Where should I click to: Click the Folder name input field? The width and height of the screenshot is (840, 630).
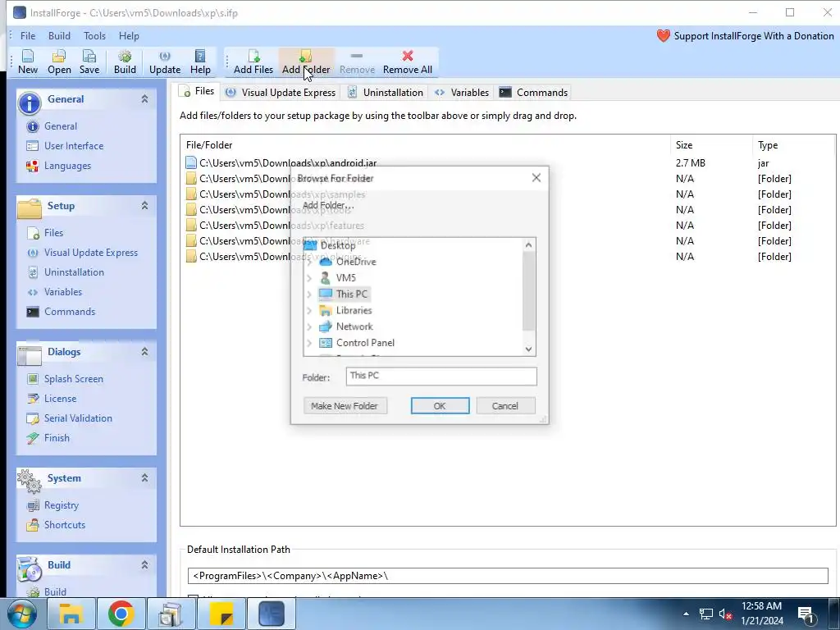click(x=441, y=376)
